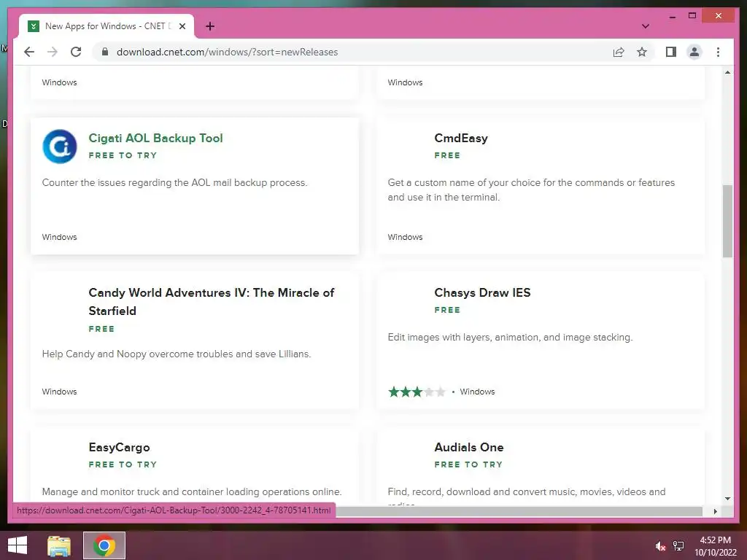
Task: Click the Cigati AOL Backup Tool logo
Action: (60, 146)
